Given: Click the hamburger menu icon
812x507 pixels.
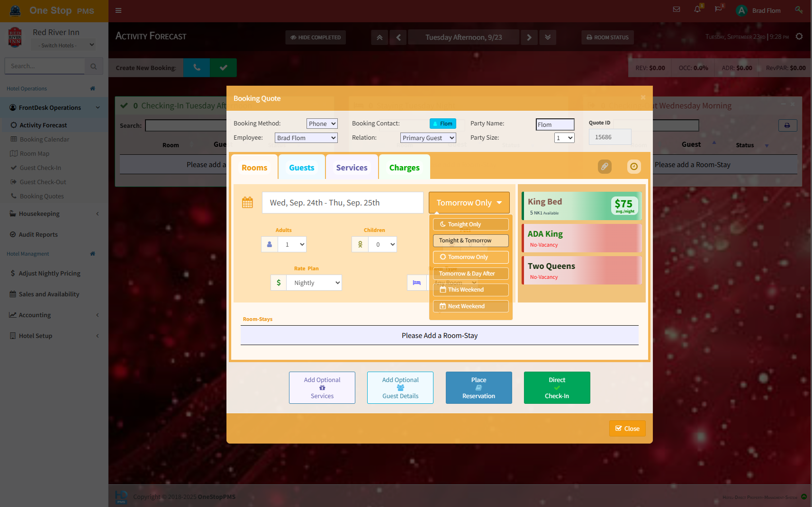Looking at the screenshot, I should (118, 10).
